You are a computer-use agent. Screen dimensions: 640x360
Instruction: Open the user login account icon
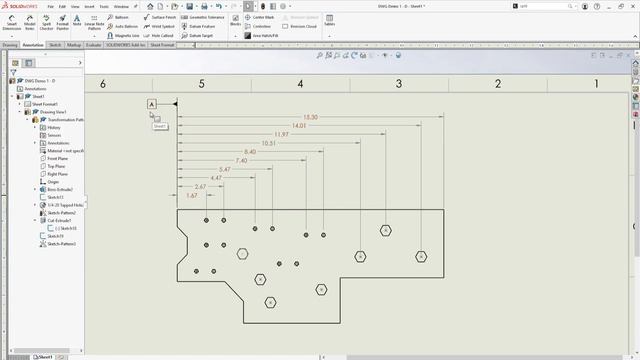click(x=585, y=6)
